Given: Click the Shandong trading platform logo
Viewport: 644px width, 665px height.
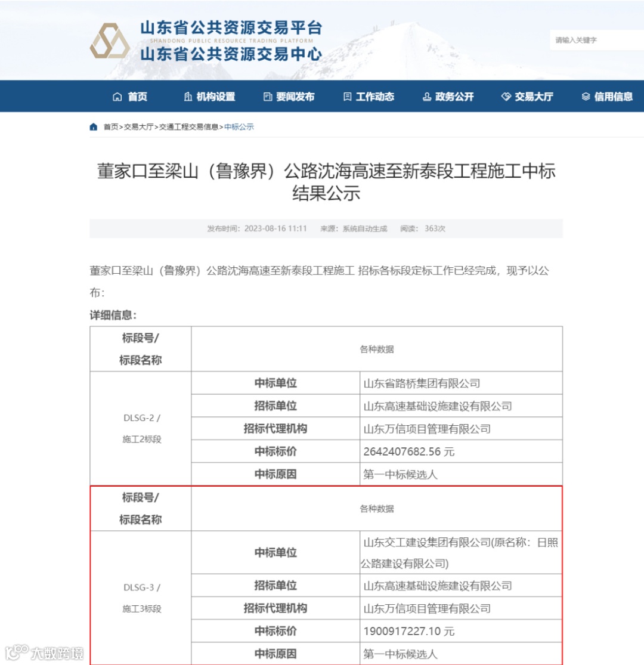Looking at the screenshot, I should [110, 41].
